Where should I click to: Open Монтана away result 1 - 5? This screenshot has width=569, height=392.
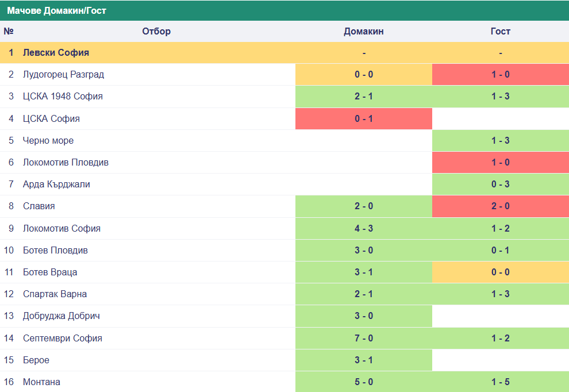(x=501, y=382)
